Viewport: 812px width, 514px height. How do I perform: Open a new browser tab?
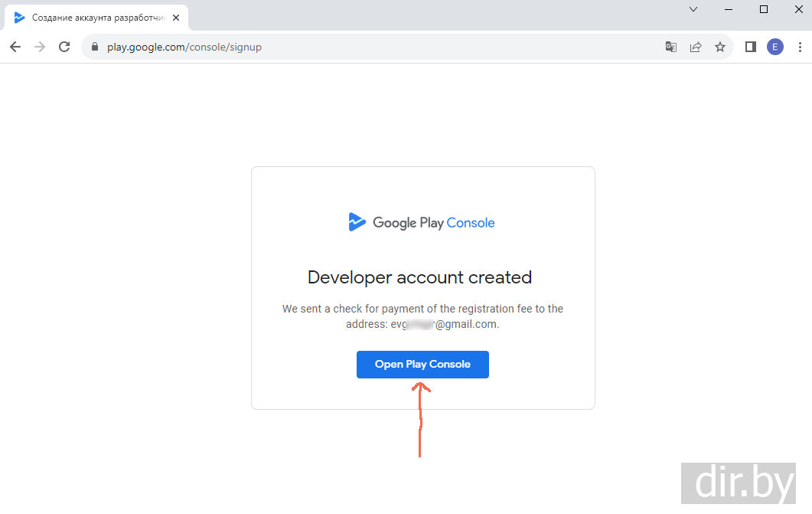click(x=202, y=17)
